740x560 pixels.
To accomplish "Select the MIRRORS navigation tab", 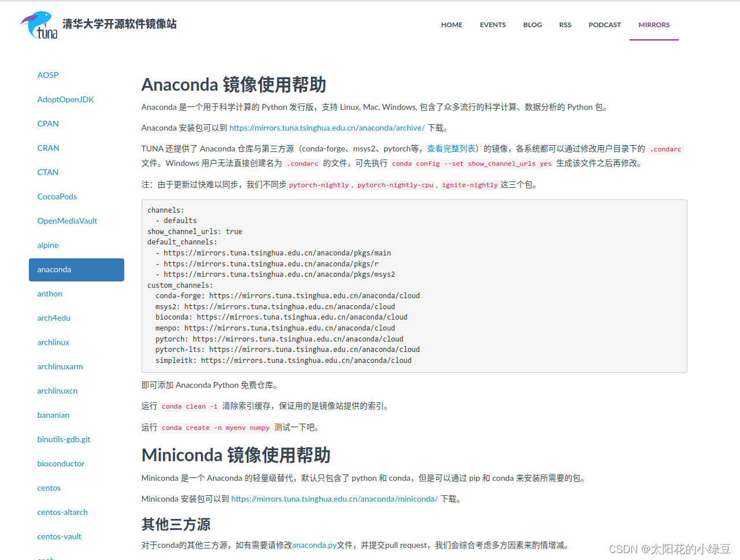I will (654, 25).
